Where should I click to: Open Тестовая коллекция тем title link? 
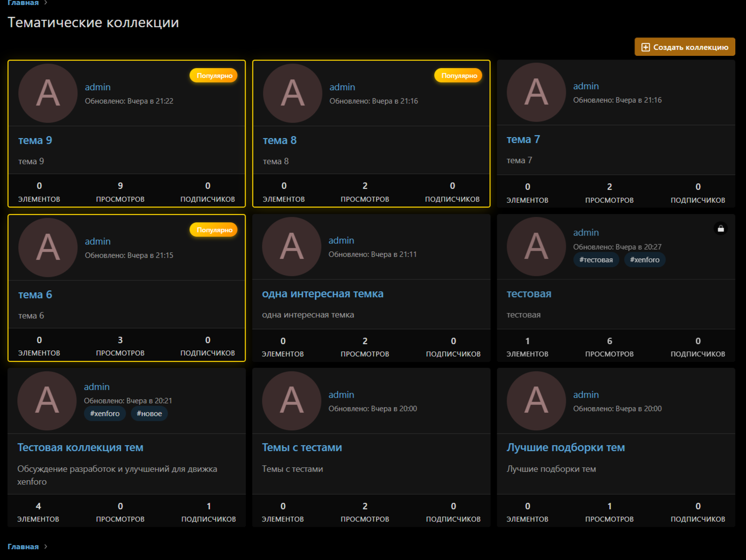pos(80,448)
